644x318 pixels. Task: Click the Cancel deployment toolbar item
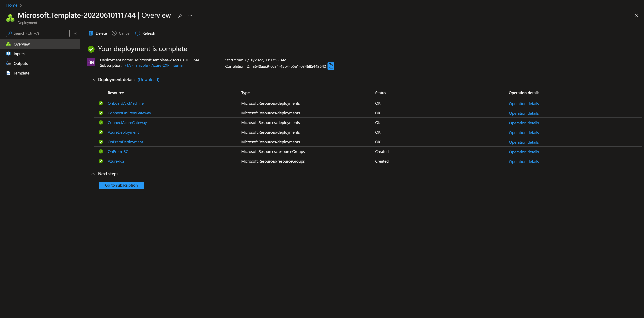click(121, 33)
